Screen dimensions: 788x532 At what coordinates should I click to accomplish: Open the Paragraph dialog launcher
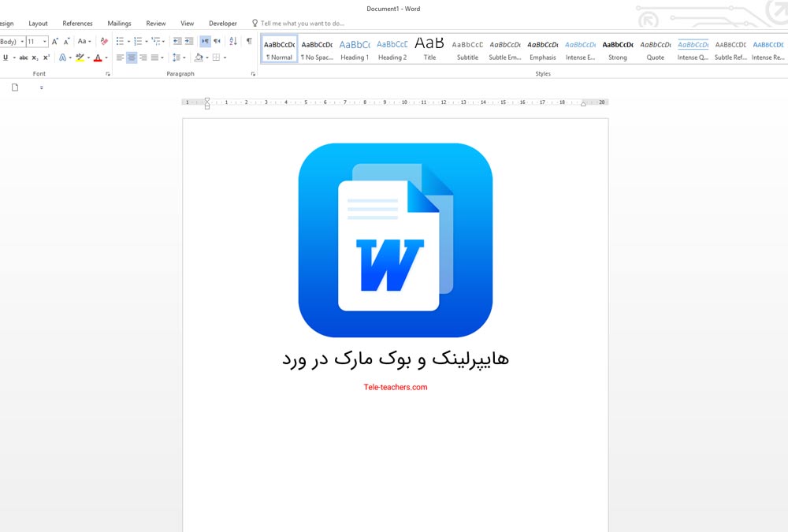point(253,74)
